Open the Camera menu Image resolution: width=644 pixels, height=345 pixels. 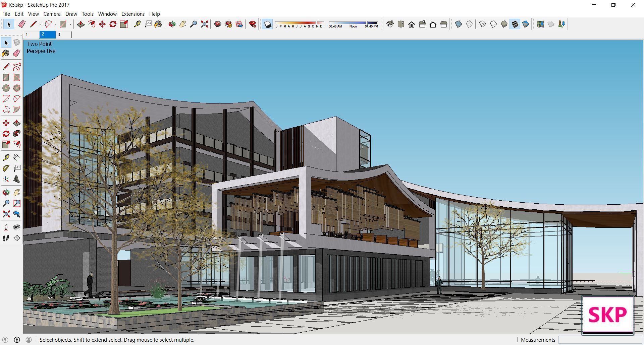click(x=52, y=14)
